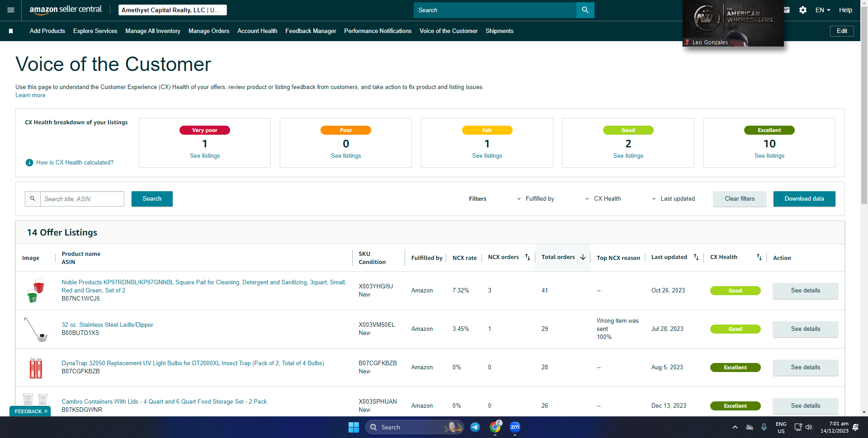
Task: Click the CX Health info icon
Action: (x=29, y=163)
